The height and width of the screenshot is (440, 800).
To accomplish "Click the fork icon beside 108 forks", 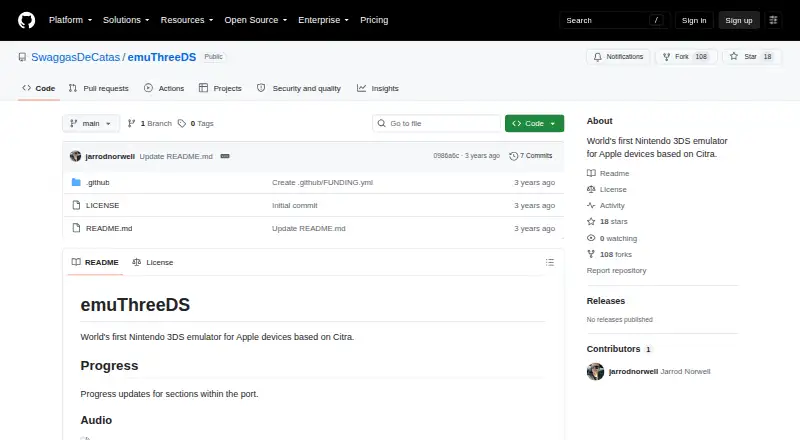I will pos(591,254).
